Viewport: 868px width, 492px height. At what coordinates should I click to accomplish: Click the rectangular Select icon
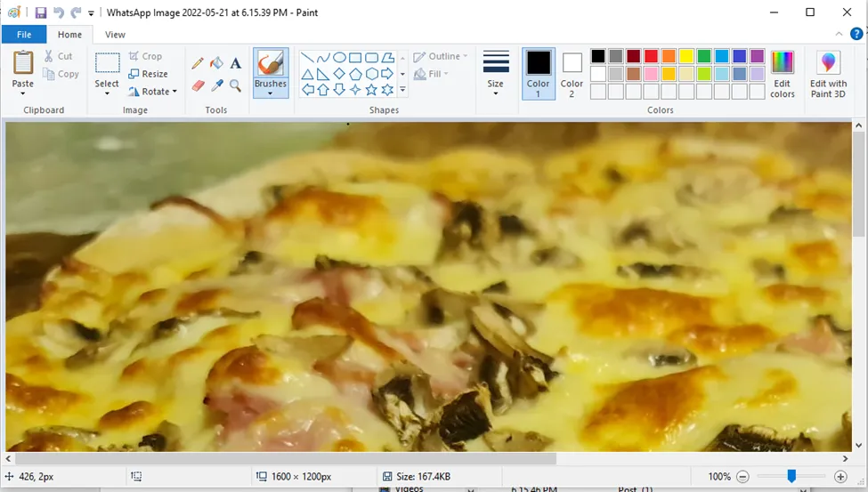point(107,63)
